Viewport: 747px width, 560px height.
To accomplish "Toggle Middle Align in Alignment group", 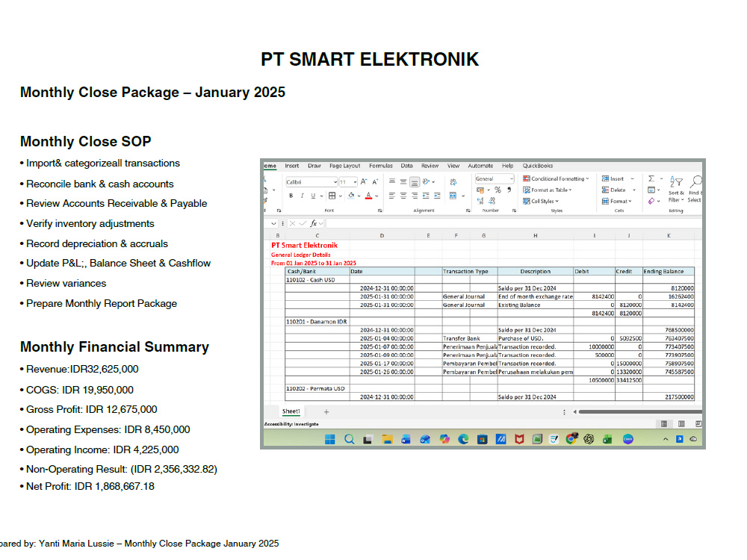I will (x=403, y=182).
